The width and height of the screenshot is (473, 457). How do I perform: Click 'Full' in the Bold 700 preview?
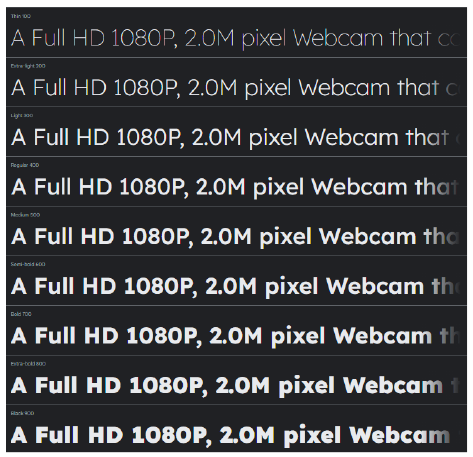point(55,335)
